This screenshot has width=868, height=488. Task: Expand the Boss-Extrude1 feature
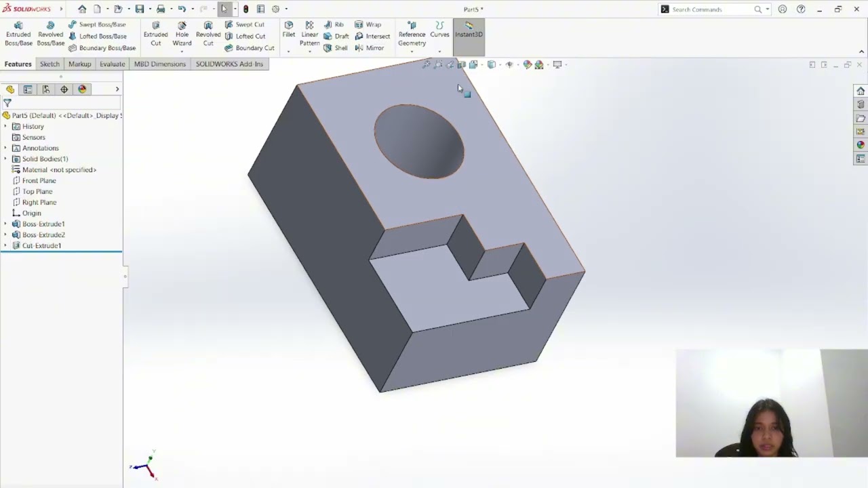[x=5, y=224]
